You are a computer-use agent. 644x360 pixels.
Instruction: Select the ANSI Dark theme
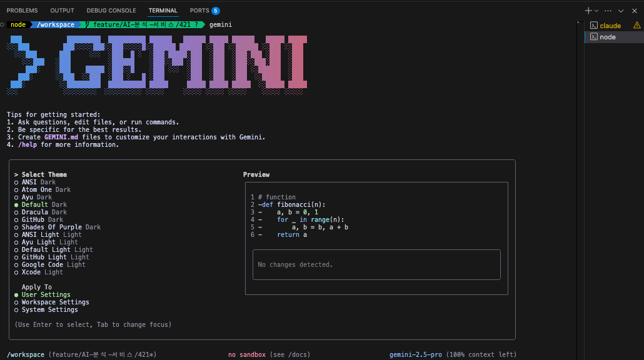pos(35,182)
